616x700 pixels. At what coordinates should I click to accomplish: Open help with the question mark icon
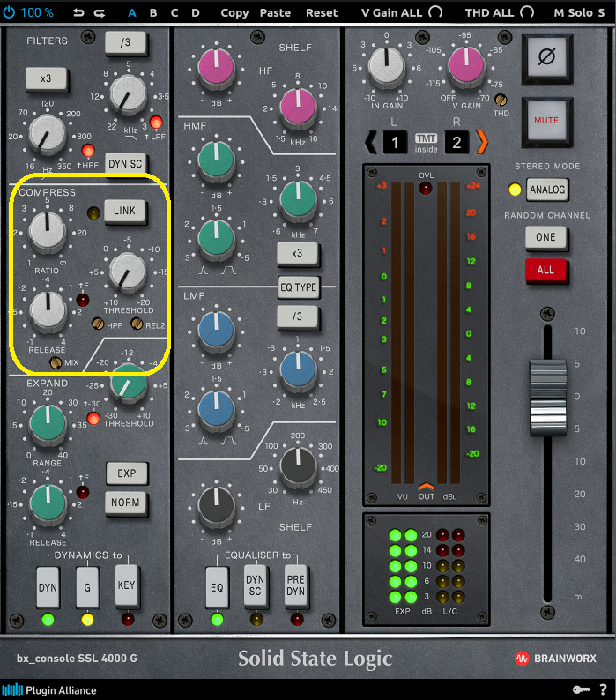click(603, 689)
